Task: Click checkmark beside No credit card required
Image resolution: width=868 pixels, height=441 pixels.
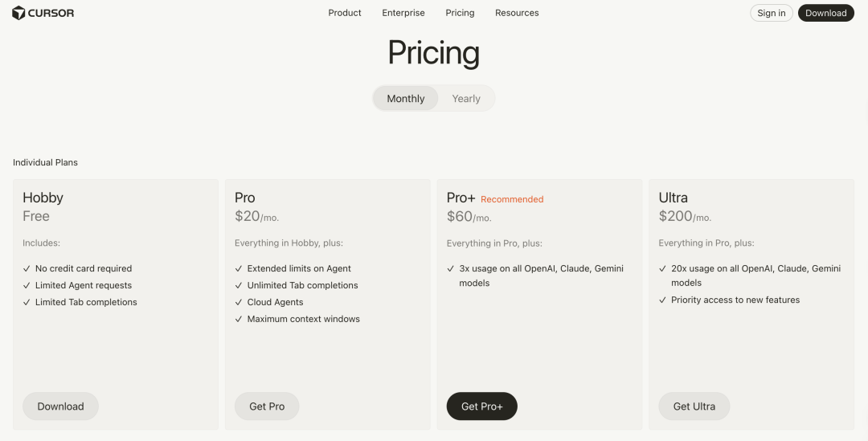Action: tap(27, 269)
